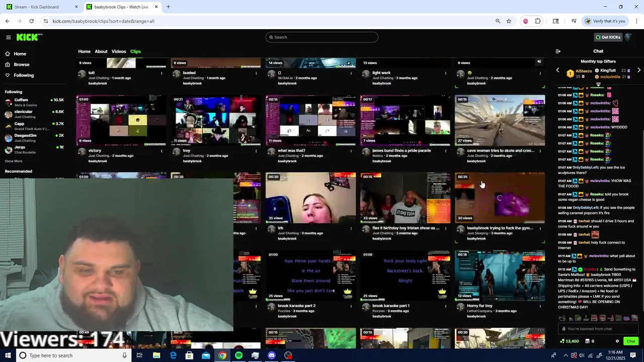Viewport: 644px width, 362px height.
Task: Open options for 'light werk' clip
Action: pyautogui.click(x=445, y=73)
